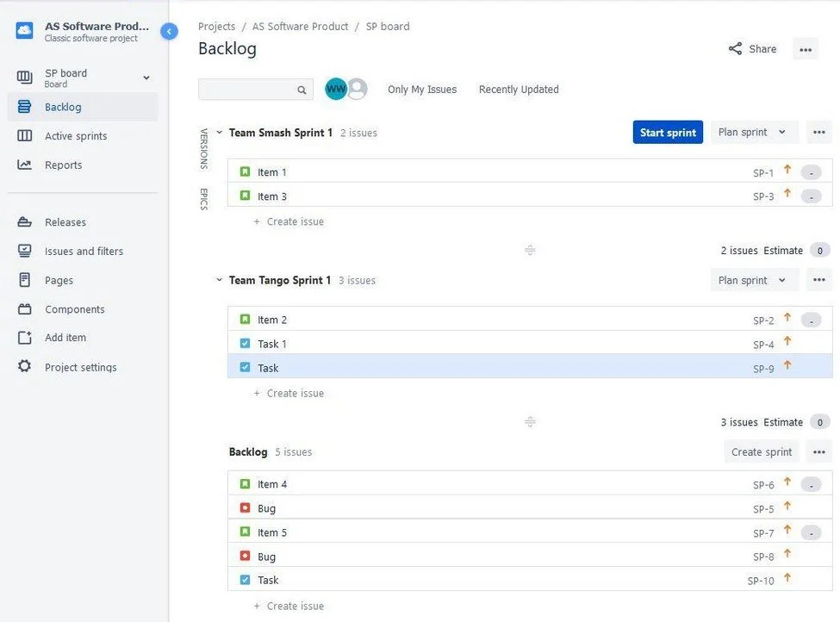Select the Item 1 issue row
Viewport: 840px width, 622px height.
530,172
